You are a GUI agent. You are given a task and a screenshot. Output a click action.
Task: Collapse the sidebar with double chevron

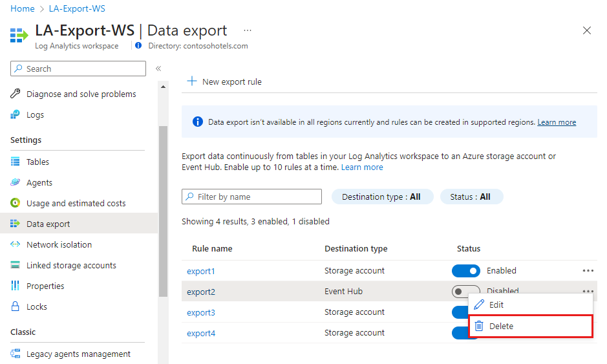158,69
